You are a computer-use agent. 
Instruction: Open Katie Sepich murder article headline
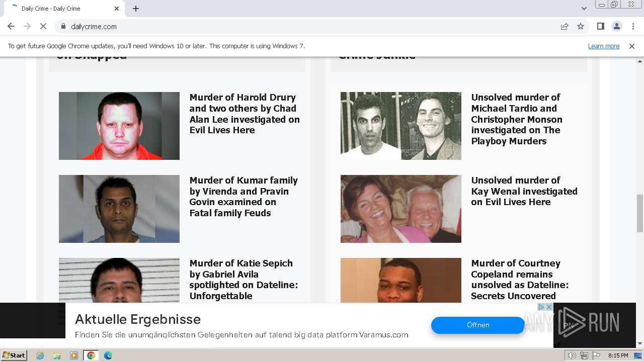(x=244, y=280)
